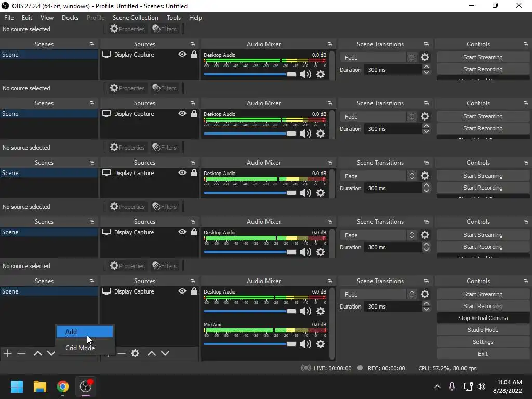Viewport: 532px width, 399px height.
Task: Open the Edit menu
Action: click(x=27, y=18)
